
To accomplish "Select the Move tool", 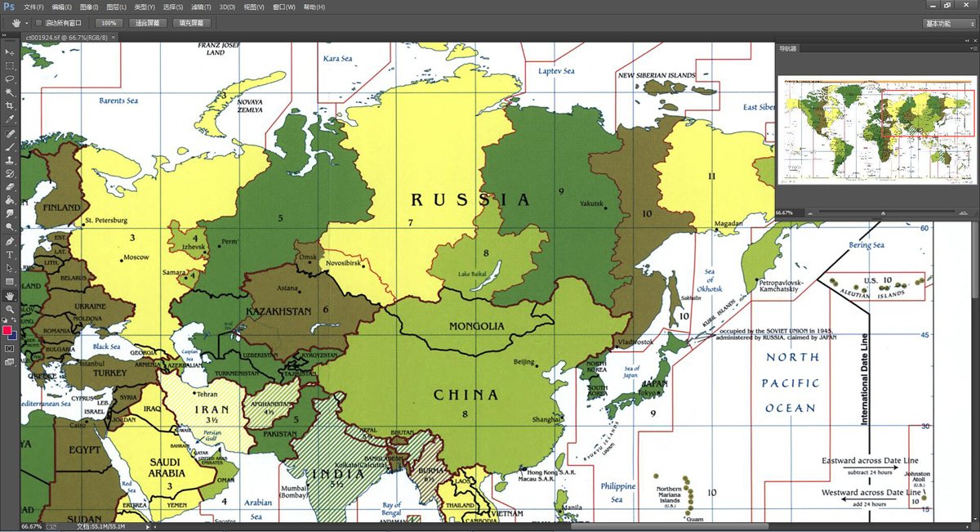I will click(10, 51).
